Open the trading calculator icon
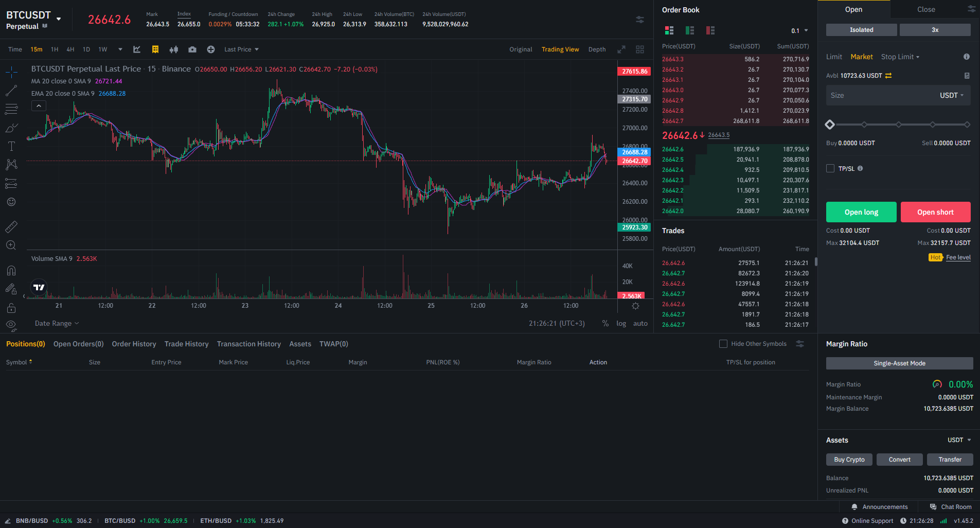The image size is (980, 528). coord(967,76)
